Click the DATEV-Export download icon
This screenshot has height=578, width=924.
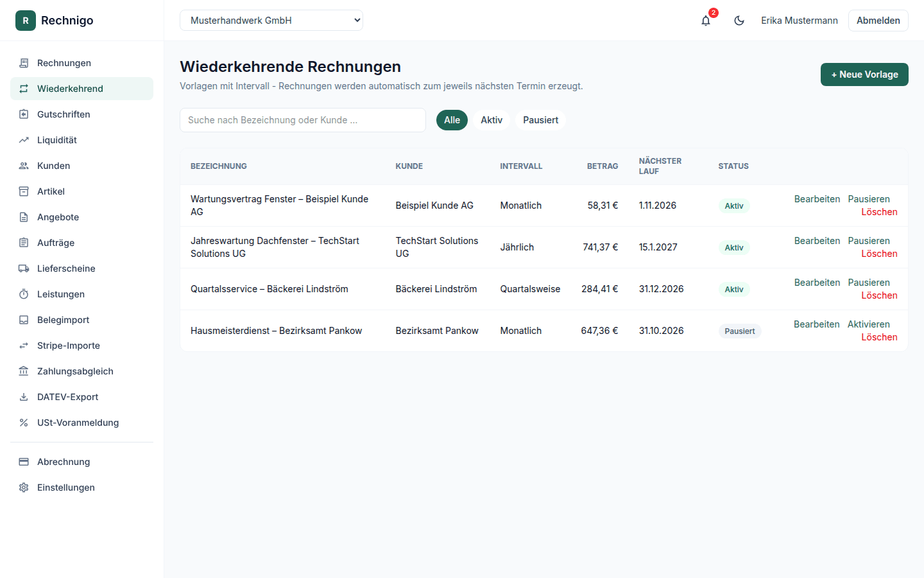coord(24,397)
